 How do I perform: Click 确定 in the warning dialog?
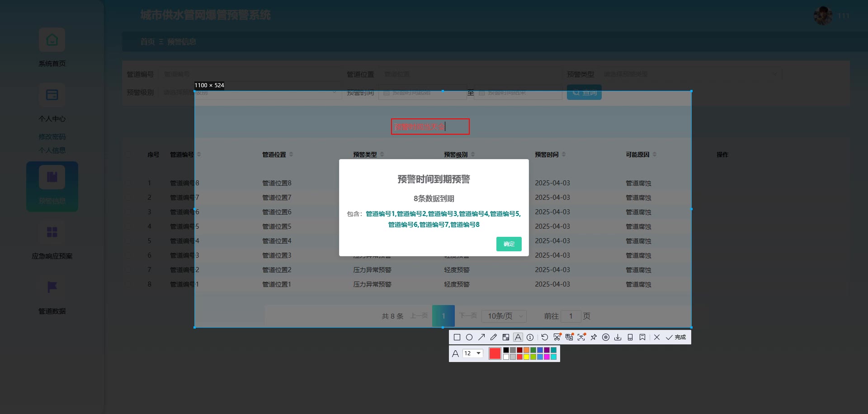(x=509, y=244)
